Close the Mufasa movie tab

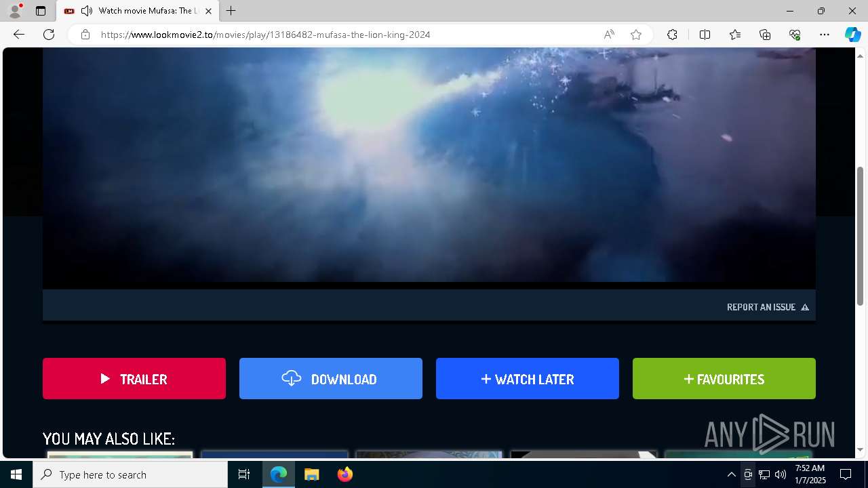(x=208, y=11)
